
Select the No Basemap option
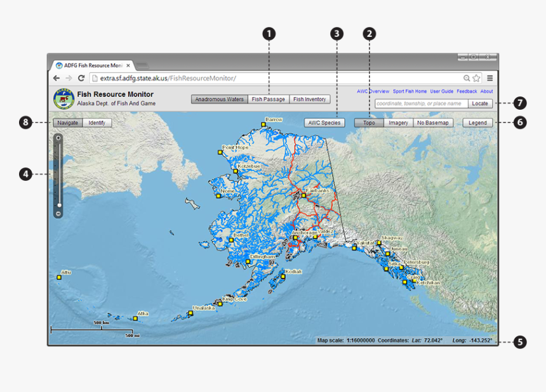(x=433, y=123)
